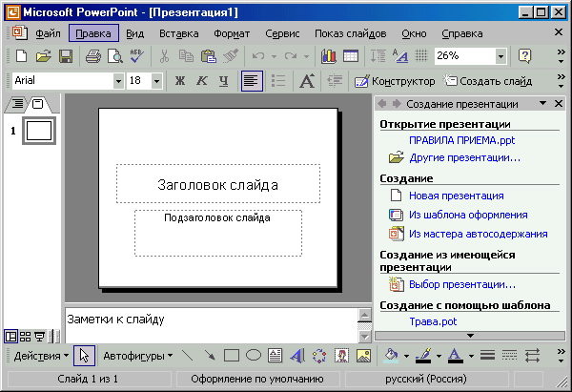The image size is (572, 392).
Task: Click the Создать слайд button
Action: tap(487, 81)
